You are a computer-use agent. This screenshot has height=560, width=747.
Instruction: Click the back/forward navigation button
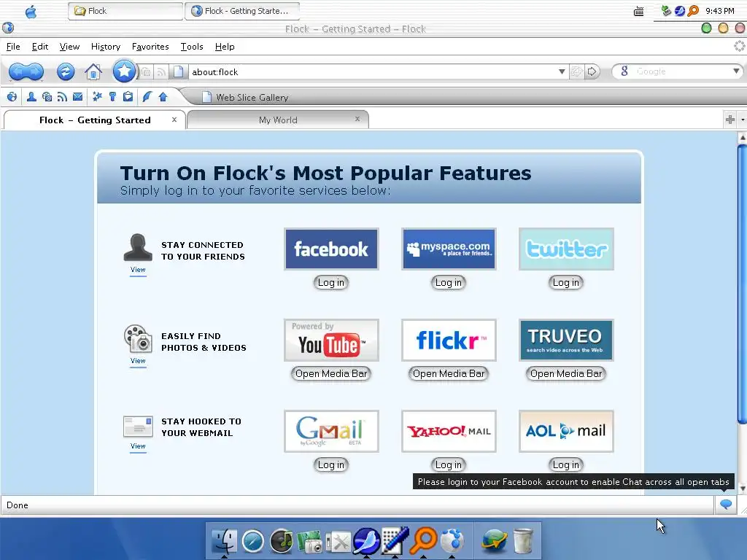(26, 72)
